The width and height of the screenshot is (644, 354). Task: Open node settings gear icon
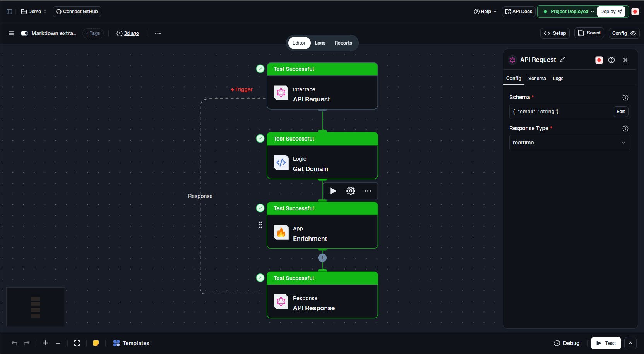(351, 191)
